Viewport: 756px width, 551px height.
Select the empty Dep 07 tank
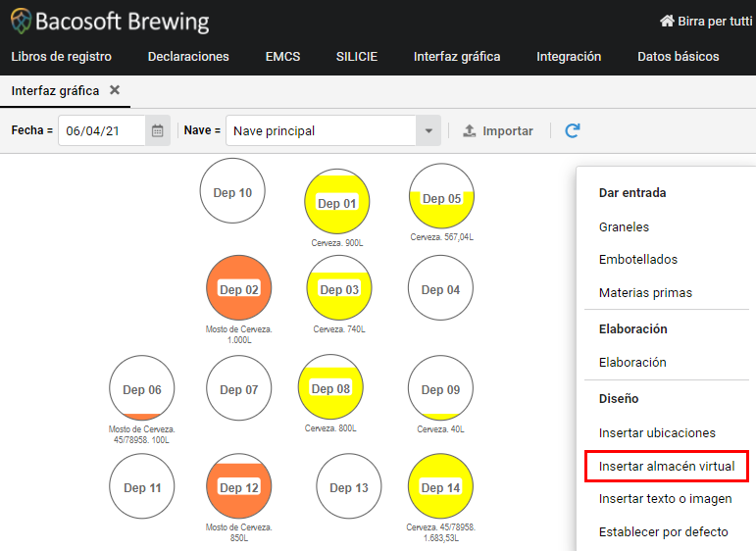point(239,388)
